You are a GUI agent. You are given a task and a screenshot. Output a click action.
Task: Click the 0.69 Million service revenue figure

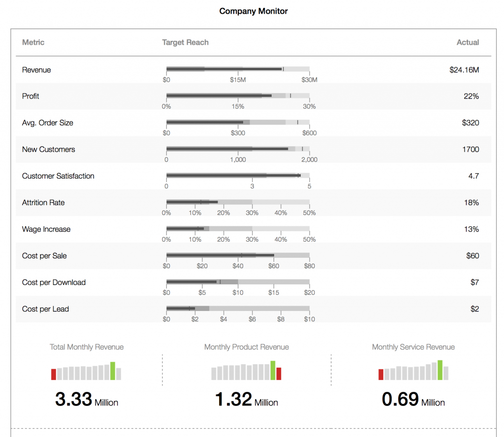coord(413,400)
